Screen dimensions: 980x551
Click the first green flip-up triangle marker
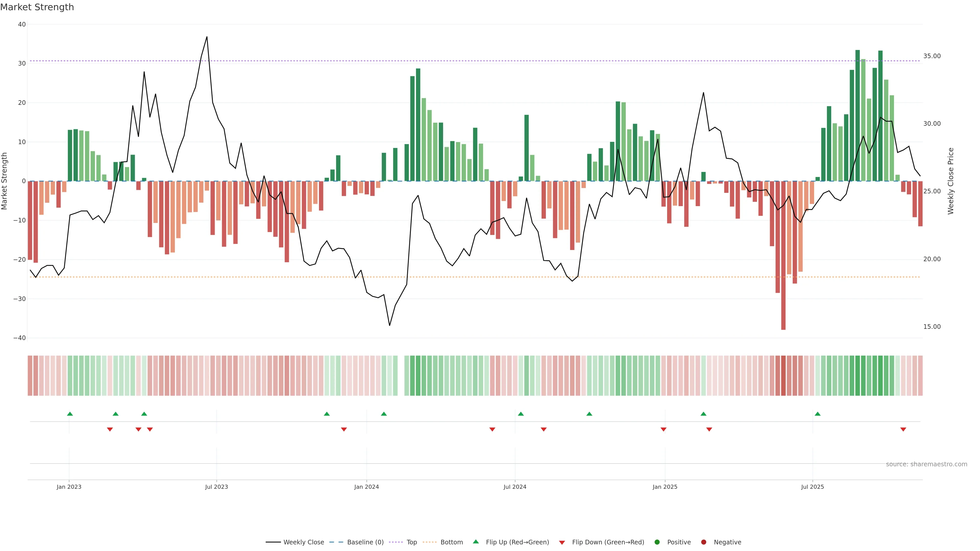click(x=70, y=414)
